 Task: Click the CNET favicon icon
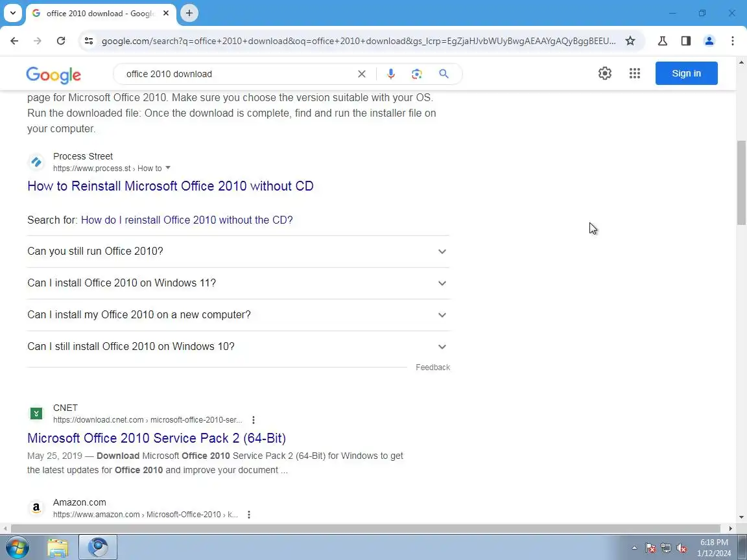(x=36, y=414)
